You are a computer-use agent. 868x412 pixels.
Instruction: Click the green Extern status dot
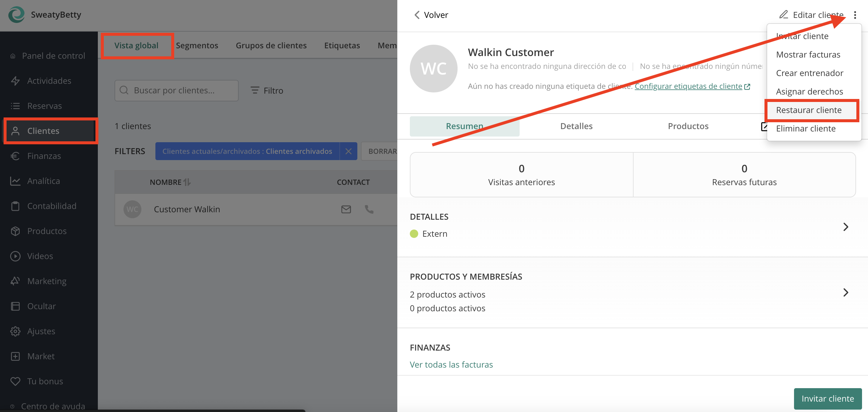414,234
